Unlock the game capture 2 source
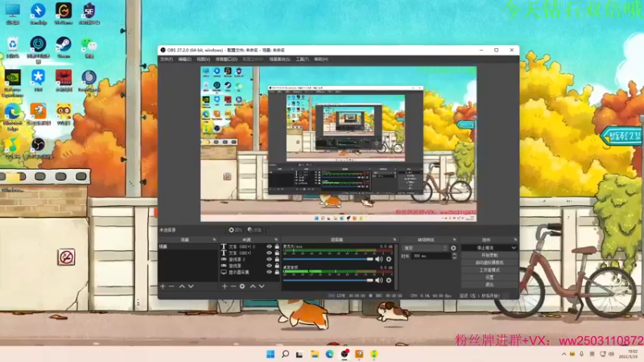Image resolution: width=644 pixels, height=362 pixels. [x=277, y=259]
